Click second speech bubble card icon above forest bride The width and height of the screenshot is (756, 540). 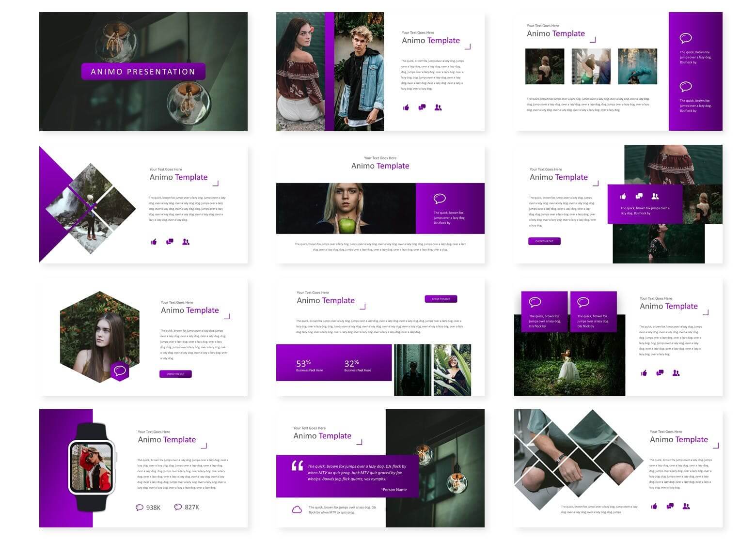click(x=583, y=302)
